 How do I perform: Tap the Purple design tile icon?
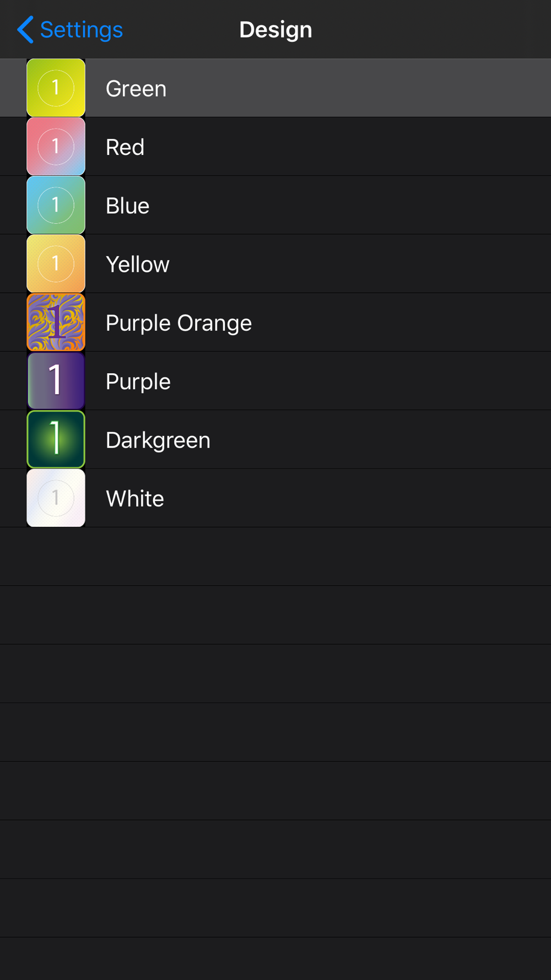tap(56, 381)
